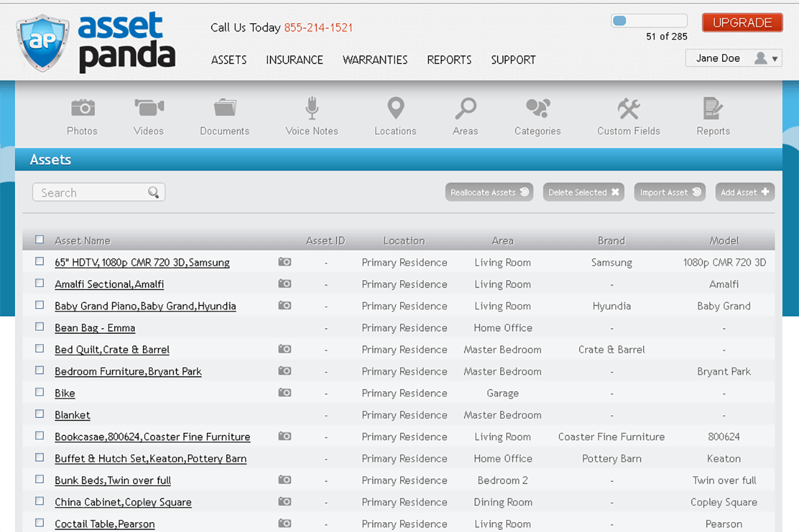Open the REPORTS menu
The image size is (799, 532).
[x=449, y=60]
